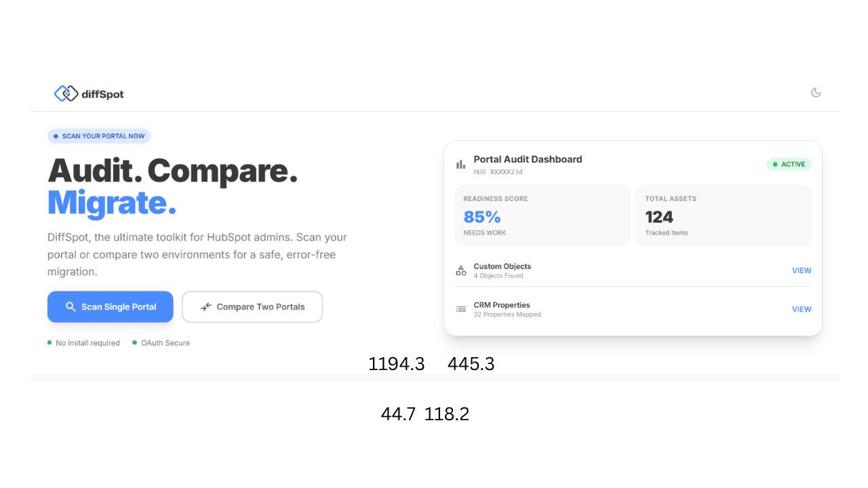
Task: Click the arrows icon in the Compare button
Action: [x=206, y=307]
